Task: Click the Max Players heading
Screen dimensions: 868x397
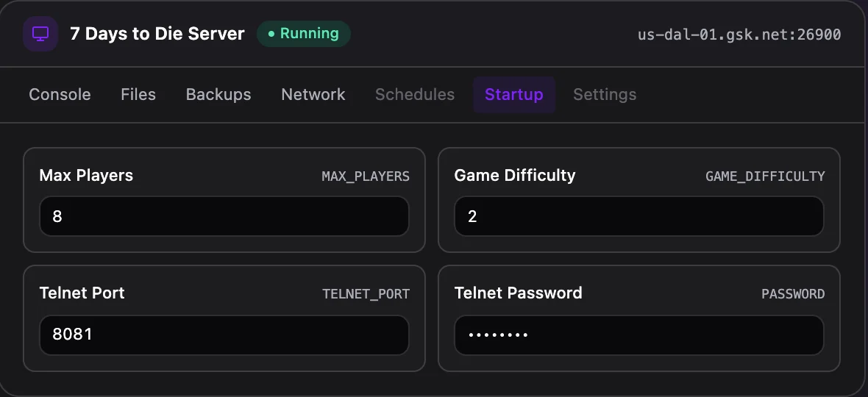Action: tap(86, 176)
